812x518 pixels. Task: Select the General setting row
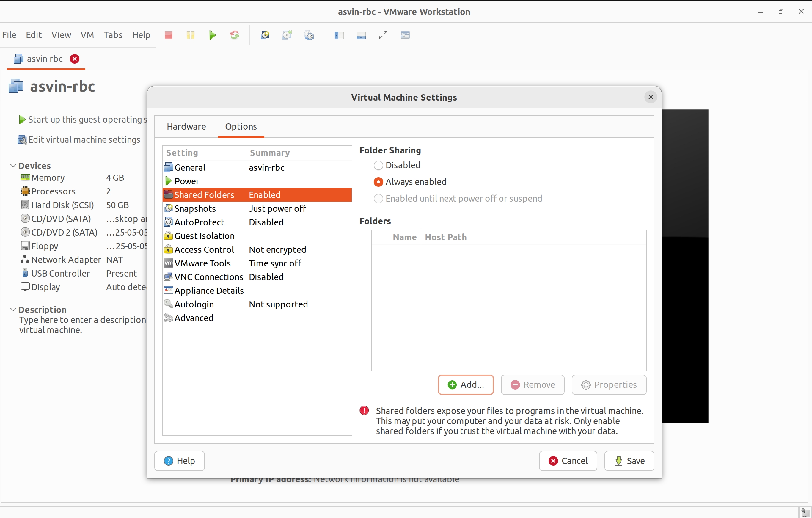(257, 168)
